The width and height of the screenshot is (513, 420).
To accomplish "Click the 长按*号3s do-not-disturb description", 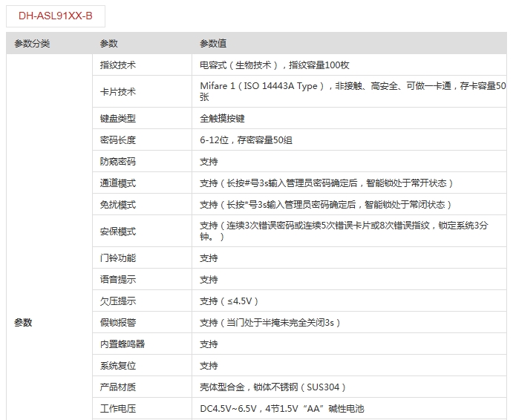I will (326, 205).
